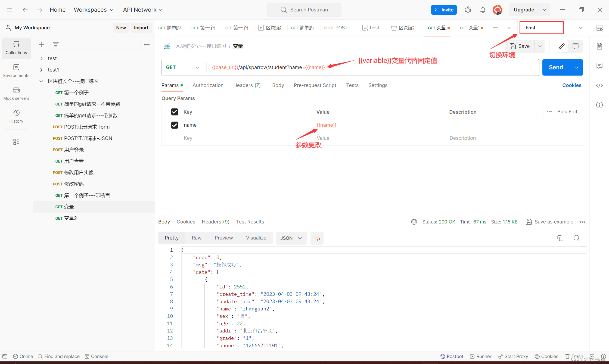This screenshot has width=609, height=364.
Task: Click the empty Key cell in params
Action: tap(246, 138)
